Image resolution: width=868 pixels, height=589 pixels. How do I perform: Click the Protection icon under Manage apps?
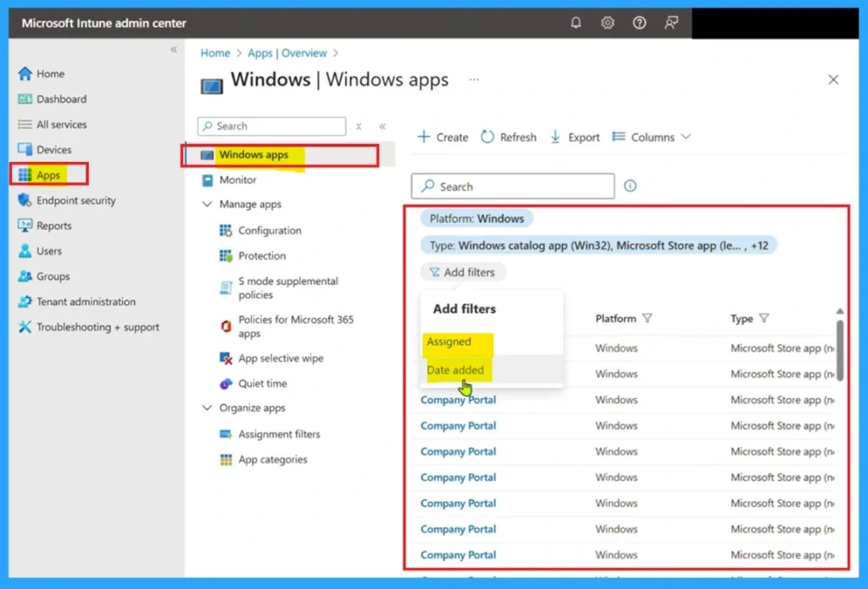coord(225,256)
